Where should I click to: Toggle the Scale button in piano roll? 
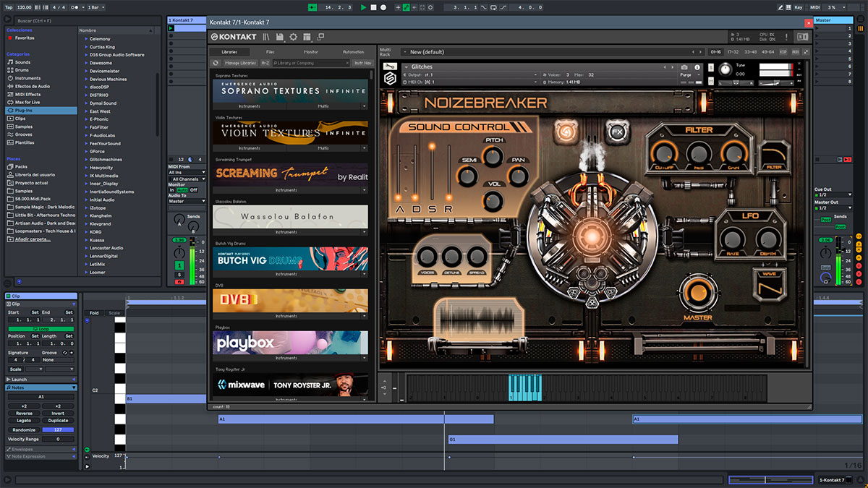[x=114, y=313]
